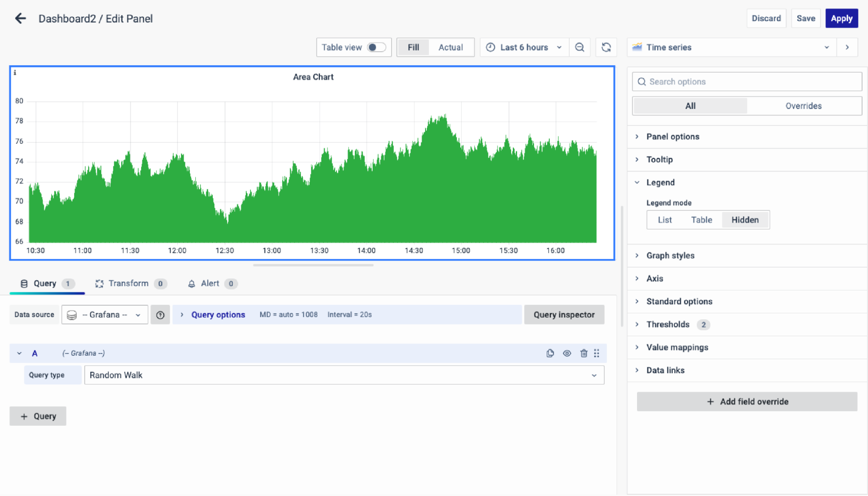
Task: Click the Apply button
Action: tap(841, 18)
